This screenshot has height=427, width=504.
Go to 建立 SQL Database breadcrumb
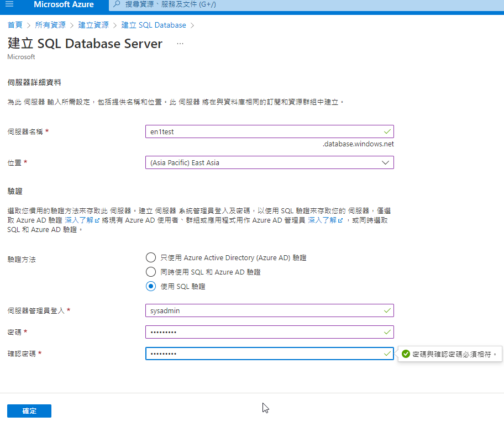pos(154,25)
